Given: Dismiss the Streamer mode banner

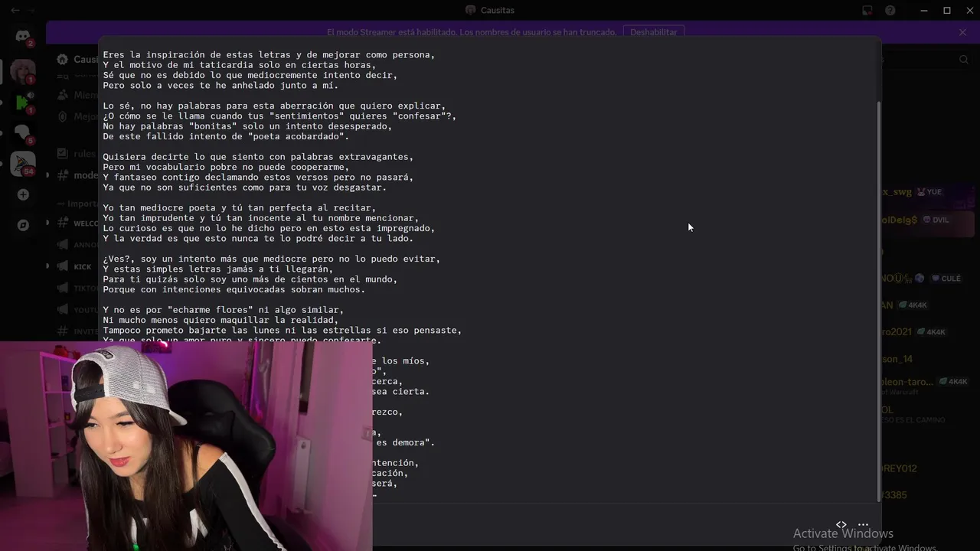Looking at the screenshot, I should coord(963,32).
